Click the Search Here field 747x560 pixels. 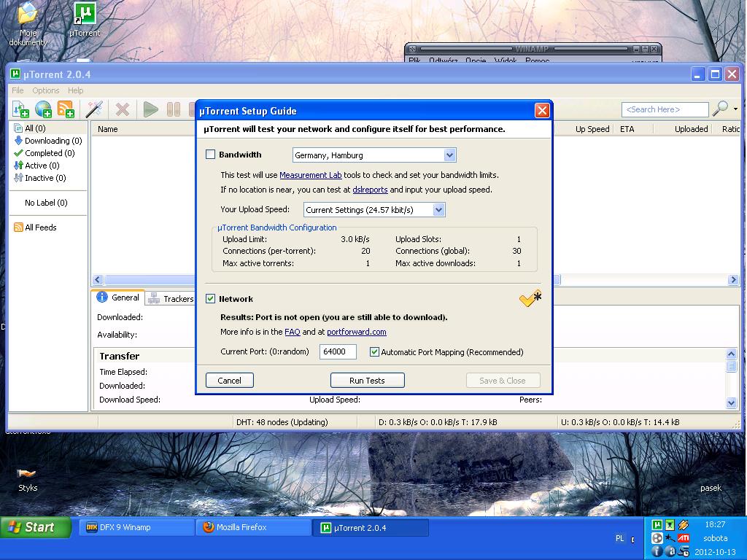tap(665, 109)
